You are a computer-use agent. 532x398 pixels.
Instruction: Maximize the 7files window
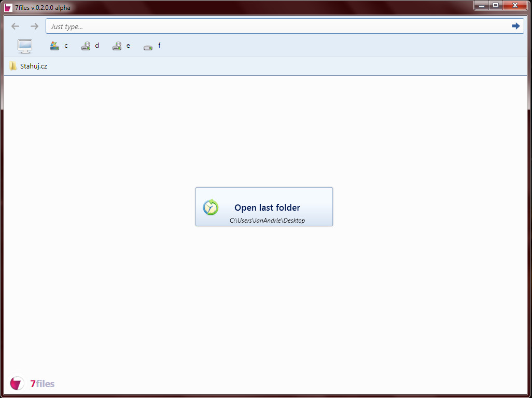[496, 5]
